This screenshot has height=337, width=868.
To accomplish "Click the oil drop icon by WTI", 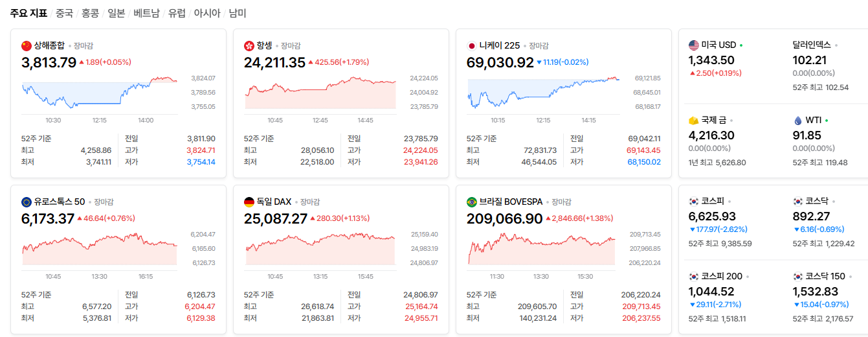I will point(797,120).
